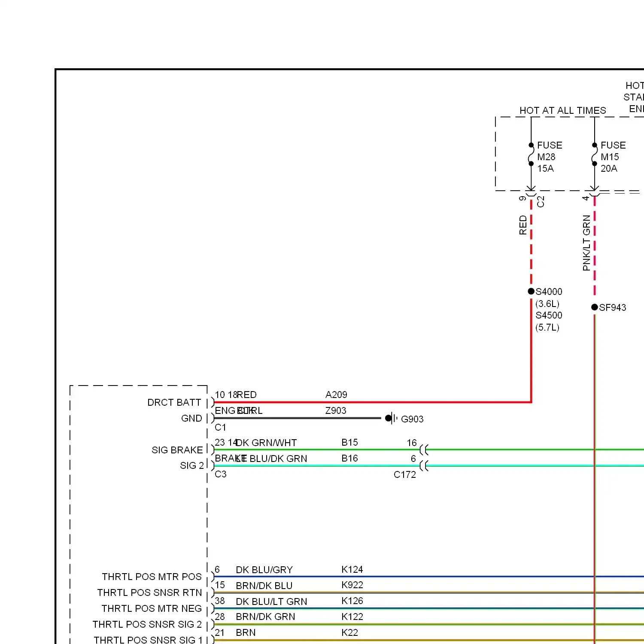Screen dimensions: 644x644
Task: Click the C2 connector label
Action: 541,201
